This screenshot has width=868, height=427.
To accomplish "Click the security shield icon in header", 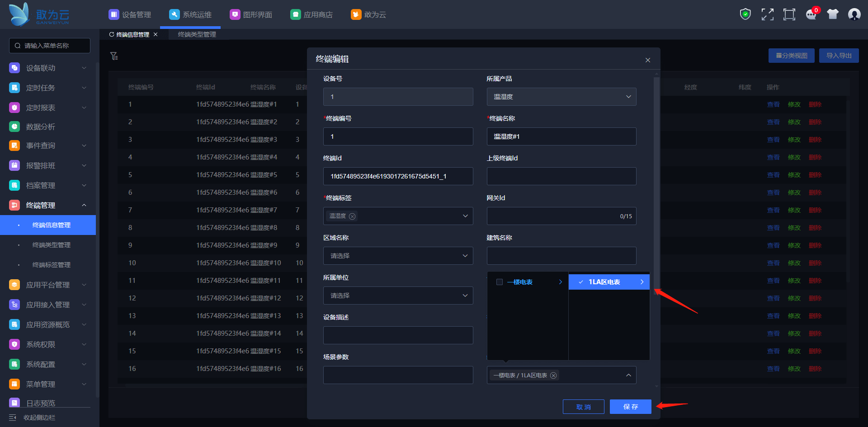I will [x=745, y=14].
